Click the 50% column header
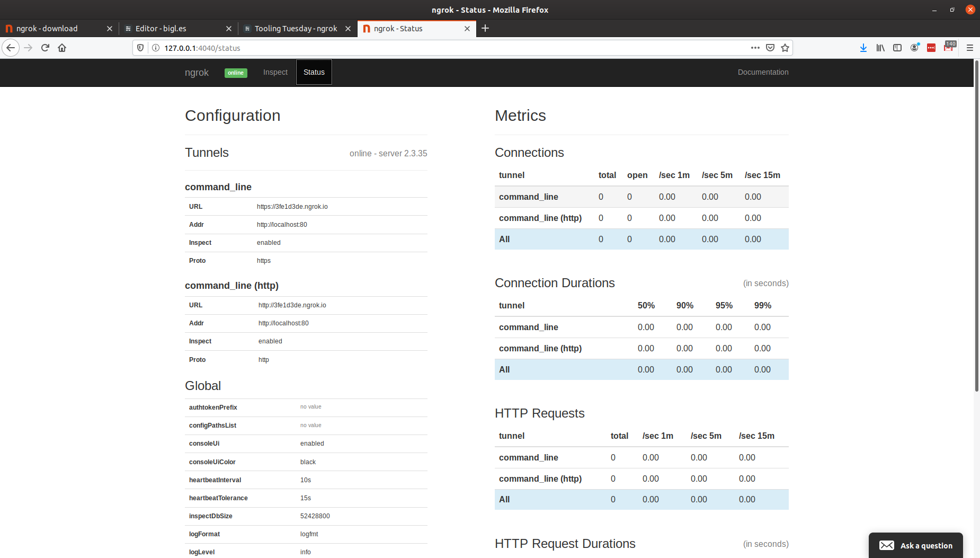 [646, 305]
